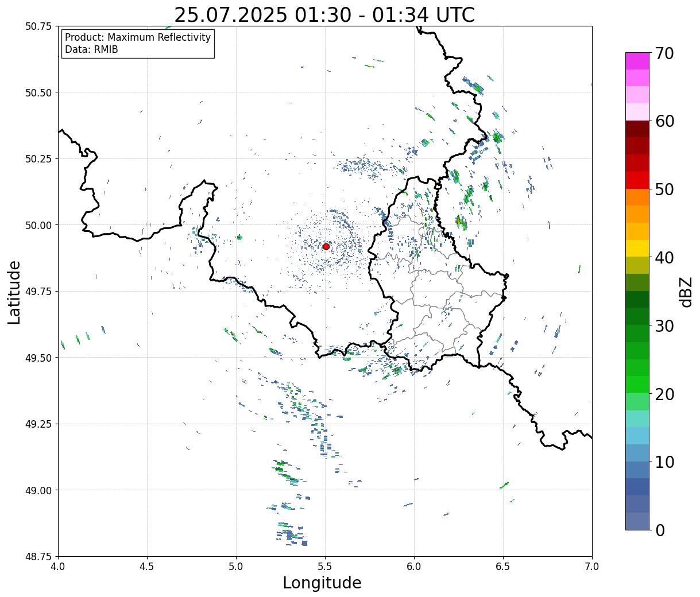Click the latitude tick label 49.50
700x597 pixels.
38,358
